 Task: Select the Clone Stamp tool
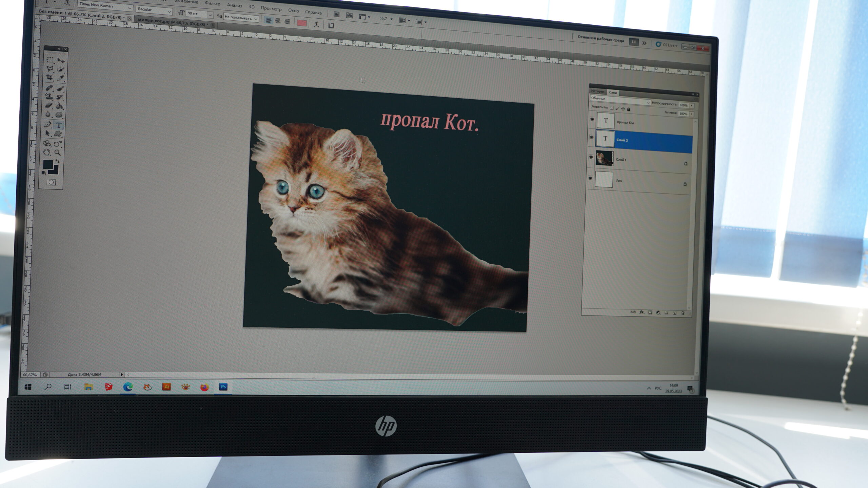pos(49,97)
